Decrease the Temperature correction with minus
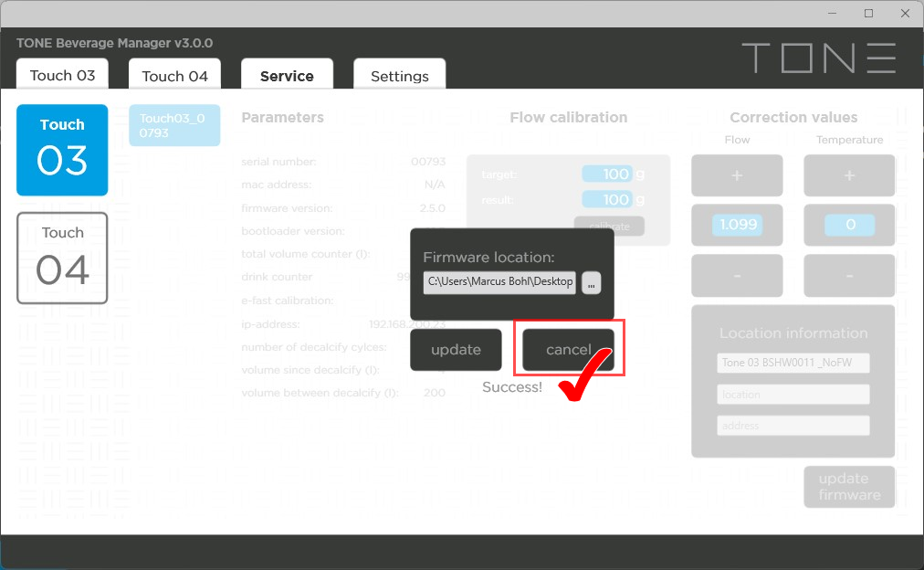 coord(849,275)
